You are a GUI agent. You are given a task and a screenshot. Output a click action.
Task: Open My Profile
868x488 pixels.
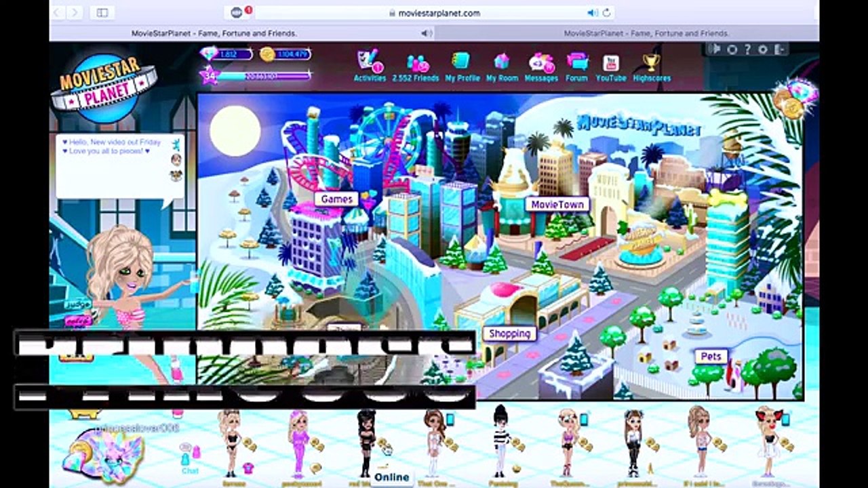pos(462,66)
